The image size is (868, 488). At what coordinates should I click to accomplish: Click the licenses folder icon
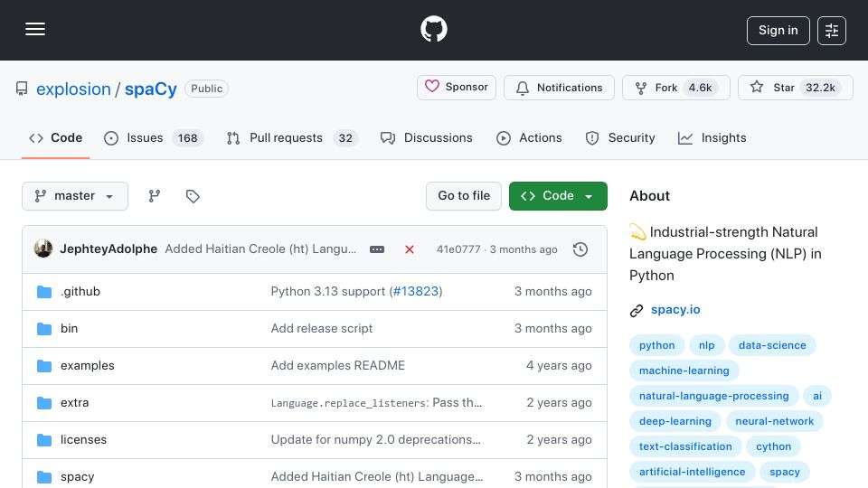[44, 440]
